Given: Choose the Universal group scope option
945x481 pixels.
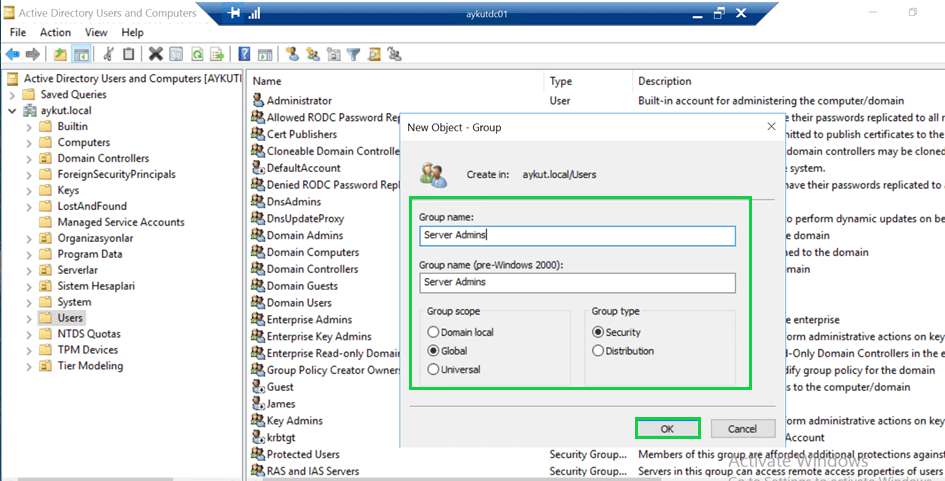Looking at the screenshot, I should tap(433, 369).
